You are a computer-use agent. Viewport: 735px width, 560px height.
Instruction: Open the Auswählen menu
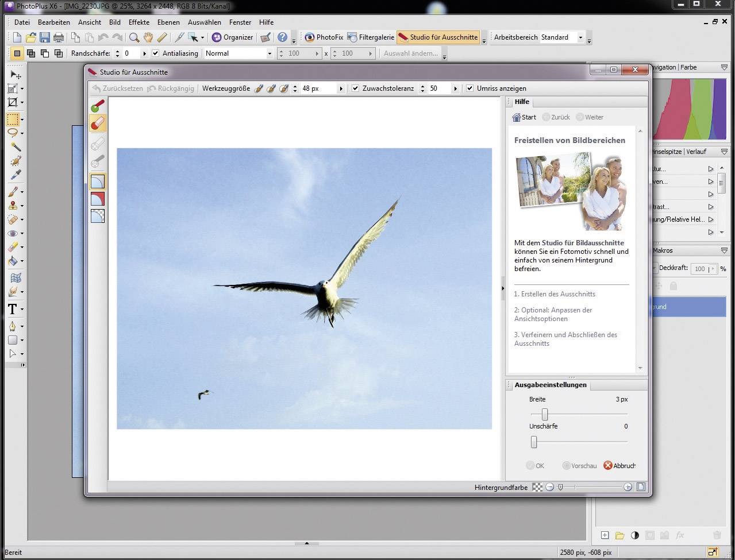tap(204, 22)
